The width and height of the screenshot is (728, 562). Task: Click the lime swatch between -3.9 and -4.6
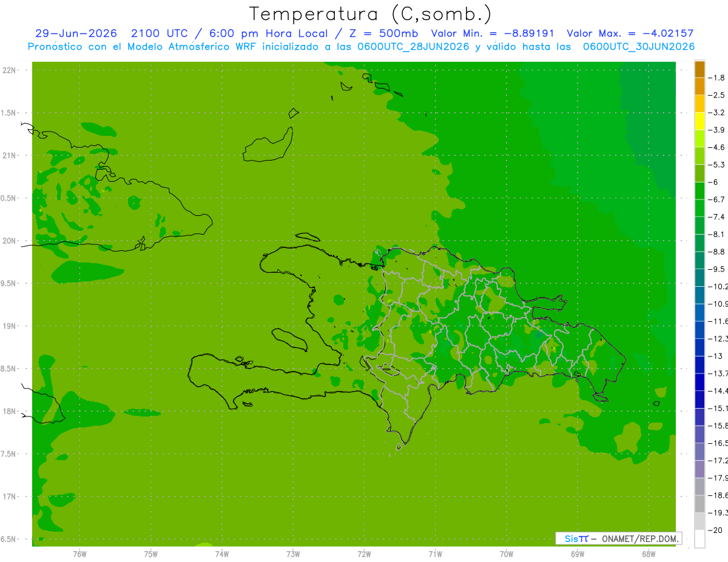pos(699,139)
